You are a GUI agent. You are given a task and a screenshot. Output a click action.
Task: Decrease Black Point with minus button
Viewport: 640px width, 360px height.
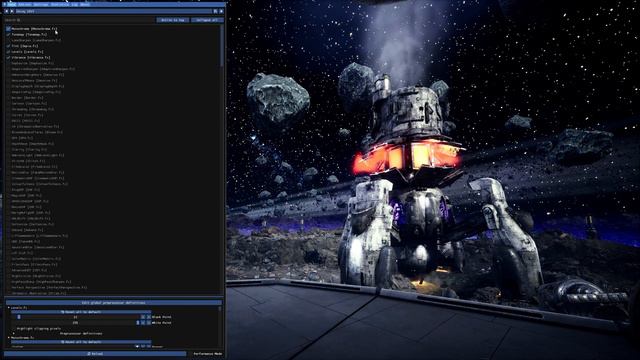coord(143,317)
